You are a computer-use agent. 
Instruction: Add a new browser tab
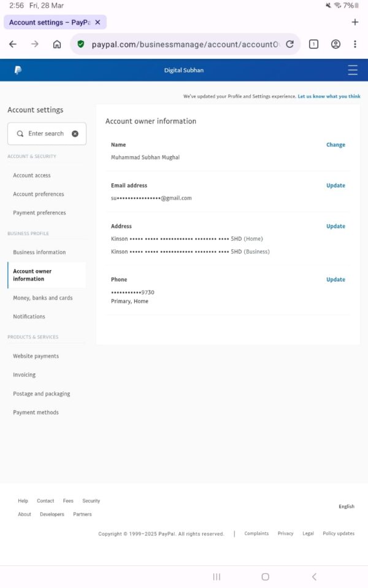click(x=355, y=23)
